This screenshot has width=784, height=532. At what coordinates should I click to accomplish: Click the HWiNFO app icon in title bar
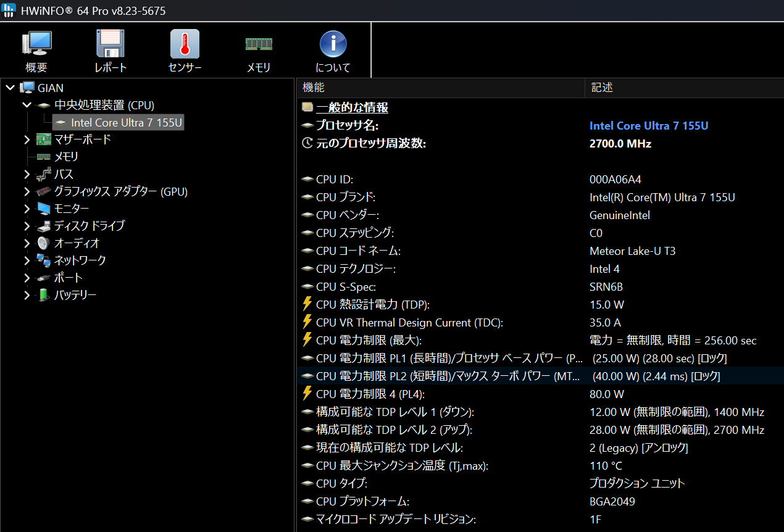(x=9, y=10)
